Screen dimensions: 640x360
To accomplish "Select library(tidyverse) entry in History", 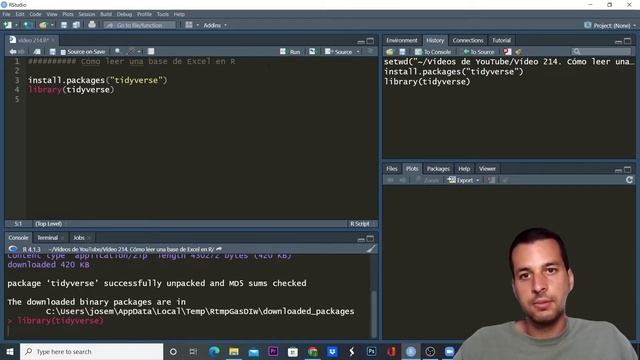I will (x=427, y=82).
